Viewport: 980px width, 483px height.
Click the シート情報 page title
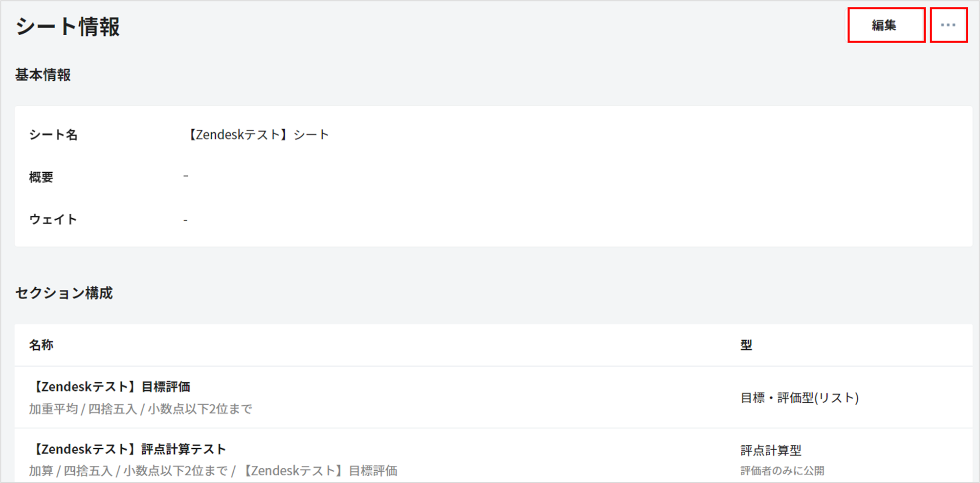[67, 26]
